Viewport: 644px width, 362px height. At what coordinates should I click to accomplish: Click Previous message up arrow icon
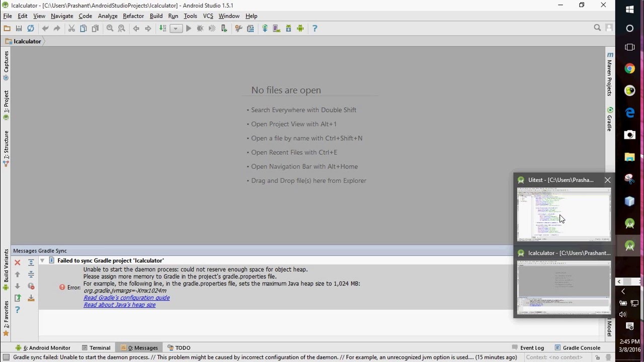tap(18, 275)
